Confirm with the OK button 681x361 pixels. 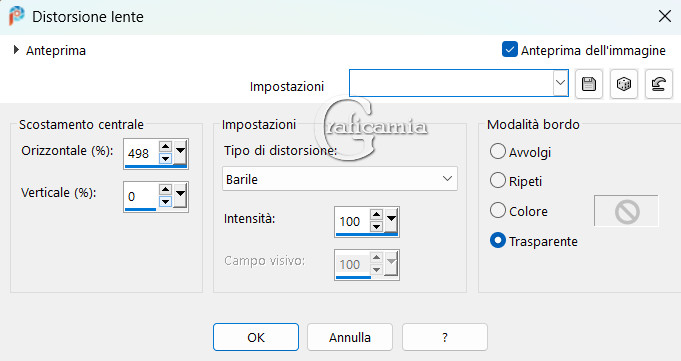pos(256,337)
